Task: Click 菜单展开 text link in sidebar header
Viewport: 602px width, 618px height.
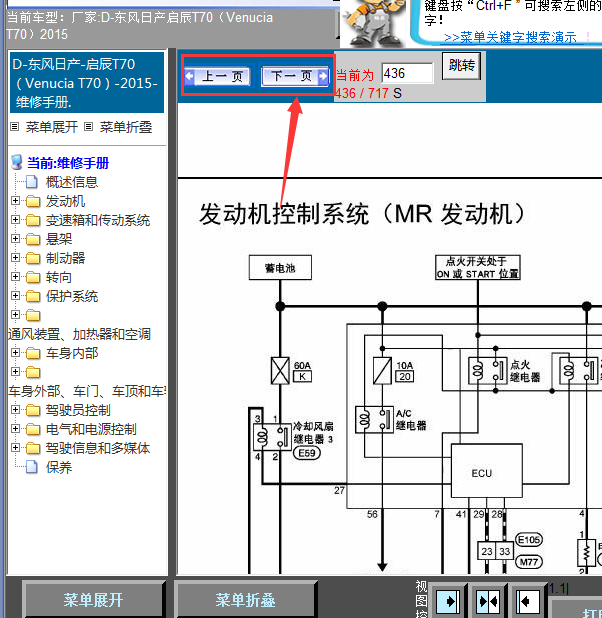Action: [52, 127]
